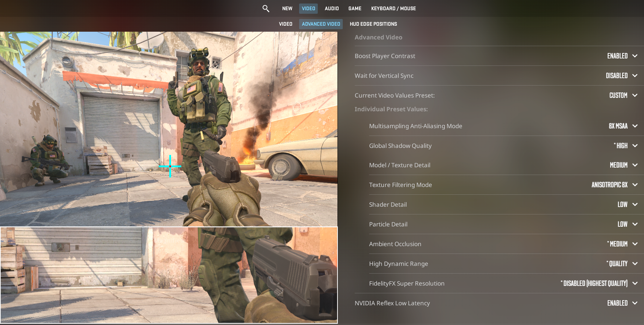Click the 'NVIDIA Reflex Low Latency' label
Screen dimensions: 644x325
coord(392,303)
